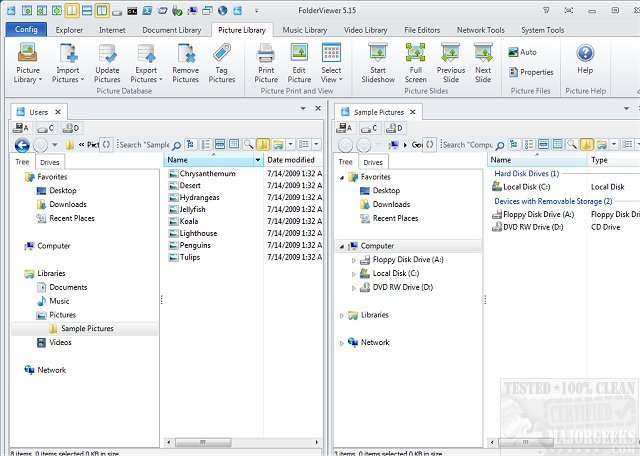The height and width of the screenshot is (456, 640).
Task: Toggle highlighted folder view button in left pane toolbar
Action: tap(263, 144)
